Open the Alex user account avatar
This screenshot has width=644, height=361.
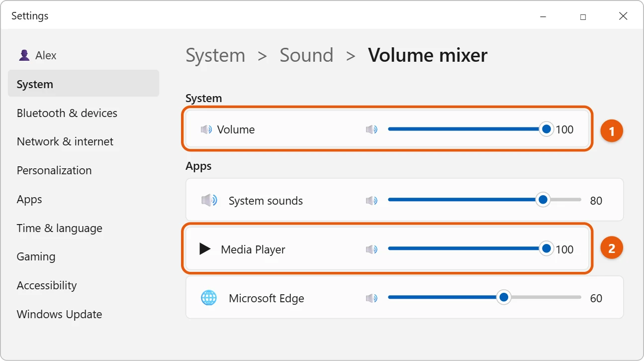pyautogui.click(x=24, y=55)
